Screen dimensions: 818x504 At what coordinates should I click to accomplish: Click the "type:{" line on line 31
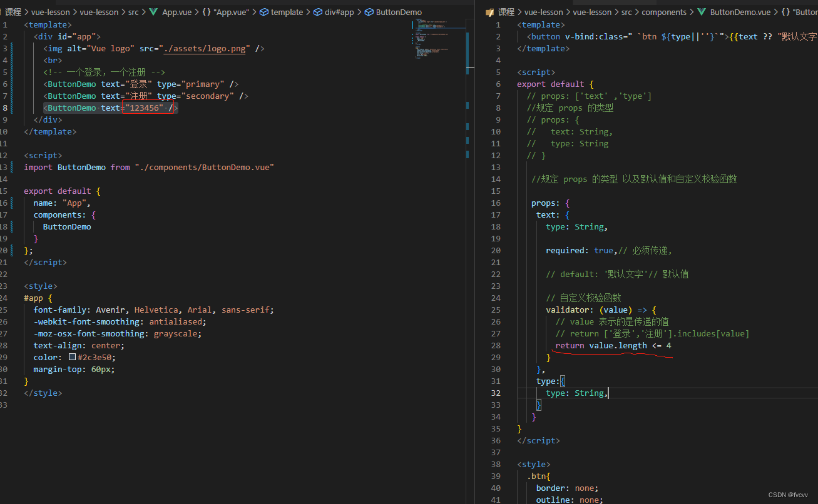551,381
